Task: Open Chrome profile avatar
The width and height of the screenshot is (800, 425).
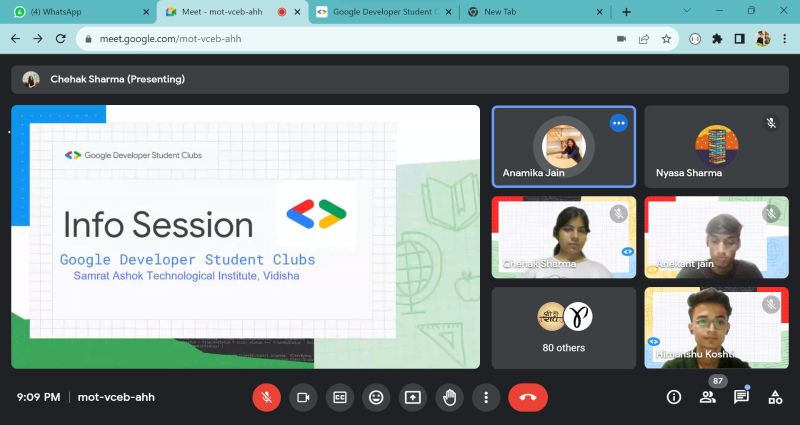Action: (763, 39)
